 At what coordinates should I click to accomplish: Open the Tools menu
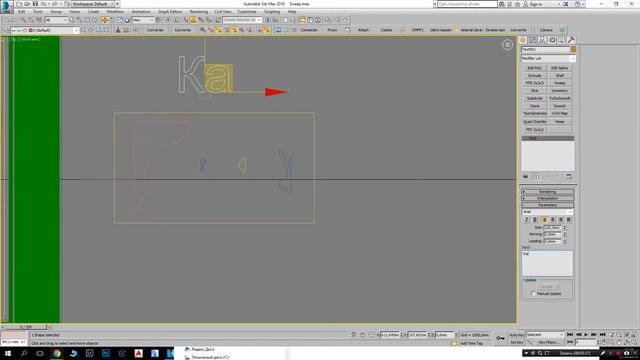click(x=38, y=12)
